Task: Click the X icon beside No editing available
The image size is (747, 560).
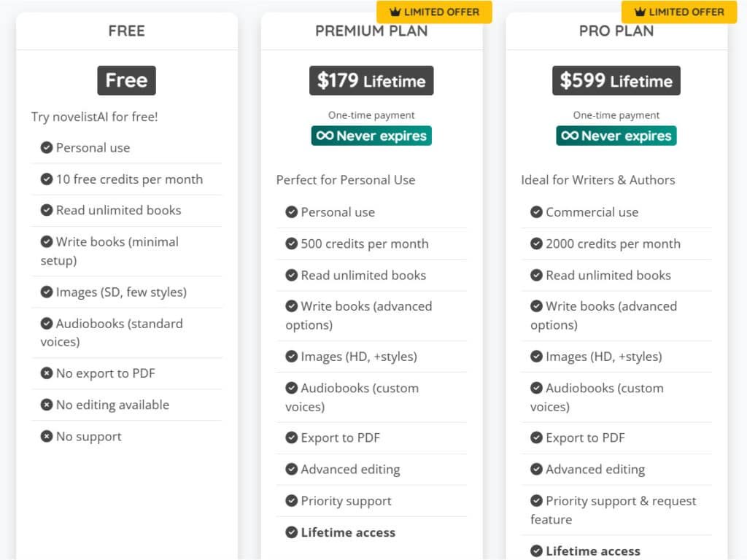Action: tap(47, 405)
